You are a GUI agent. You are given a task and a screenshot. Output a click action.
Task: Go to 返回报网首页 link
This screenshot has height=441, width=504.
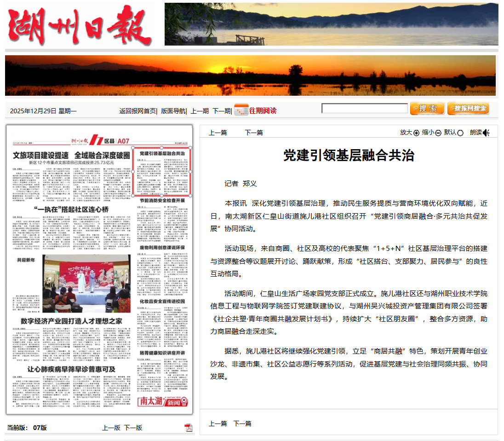click(137, 111)
